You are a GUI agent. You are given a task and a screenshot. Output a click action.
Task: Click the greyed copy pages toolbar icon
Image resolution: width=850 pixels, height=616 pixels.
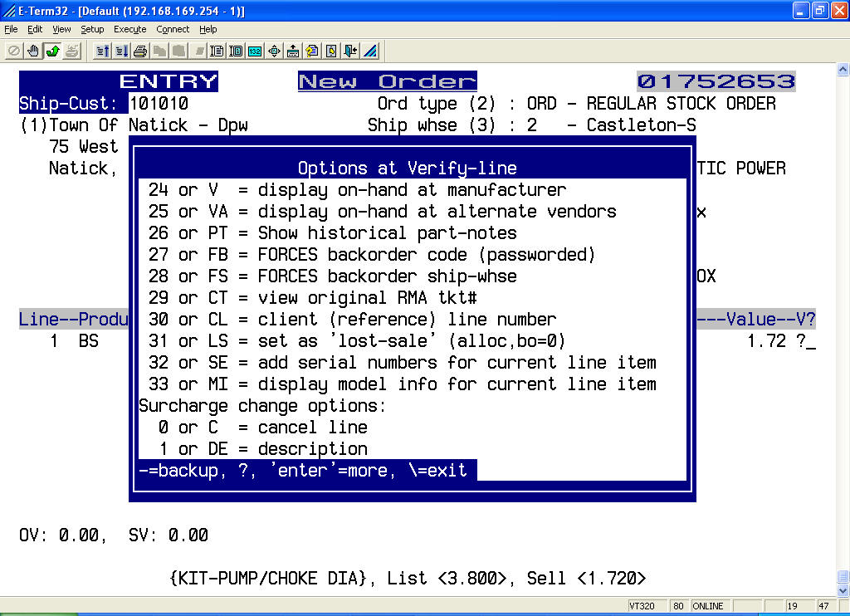[159, 51]
